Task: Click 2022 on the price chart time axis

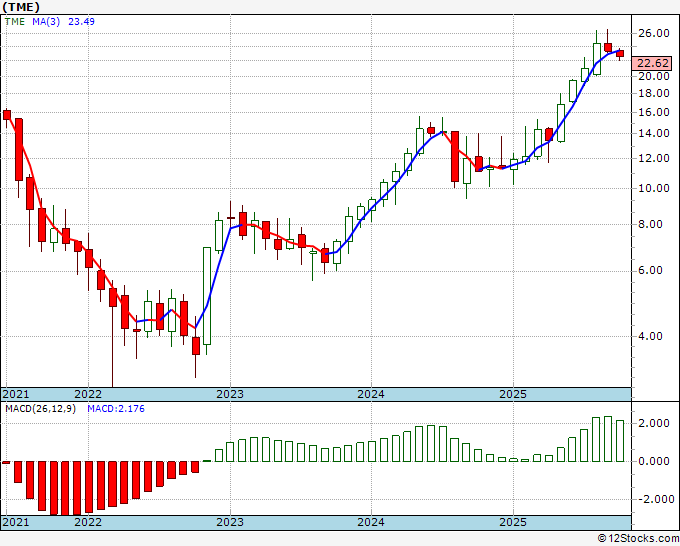Action: pyautogui.click(x=88, y=394)
